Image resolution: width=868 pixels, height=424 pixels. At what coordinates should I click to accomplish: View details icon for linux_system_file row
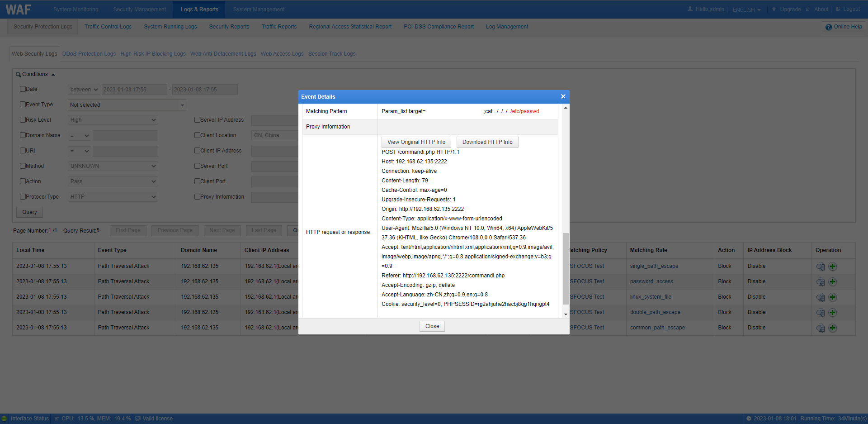tap(821, 297)
